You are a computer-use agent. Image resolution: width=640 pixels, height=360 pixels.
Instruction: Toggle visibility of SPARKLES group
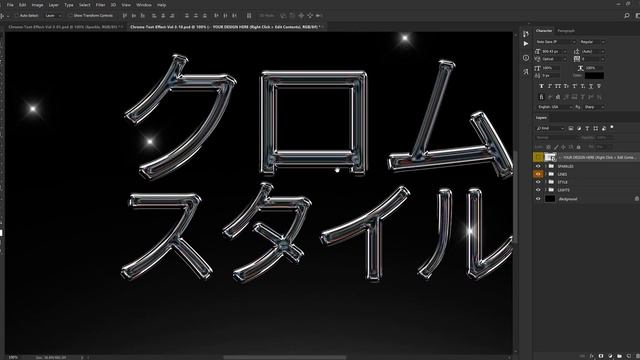[x=538, y=166]
